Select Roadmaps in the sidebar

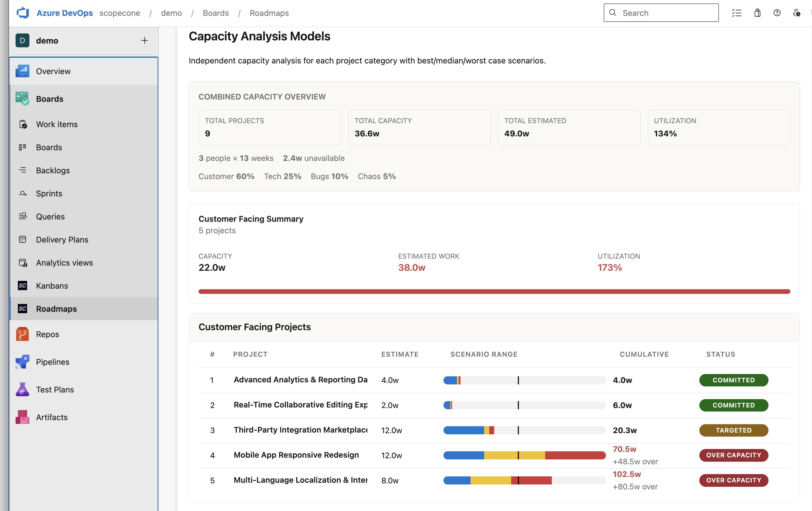point(56,309)
